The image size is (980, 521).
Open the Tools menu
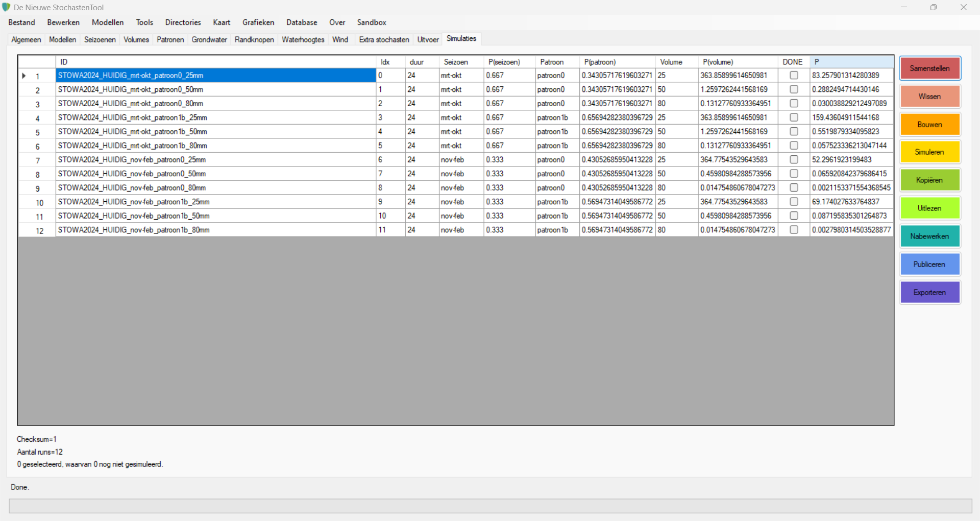coord(144,22)
